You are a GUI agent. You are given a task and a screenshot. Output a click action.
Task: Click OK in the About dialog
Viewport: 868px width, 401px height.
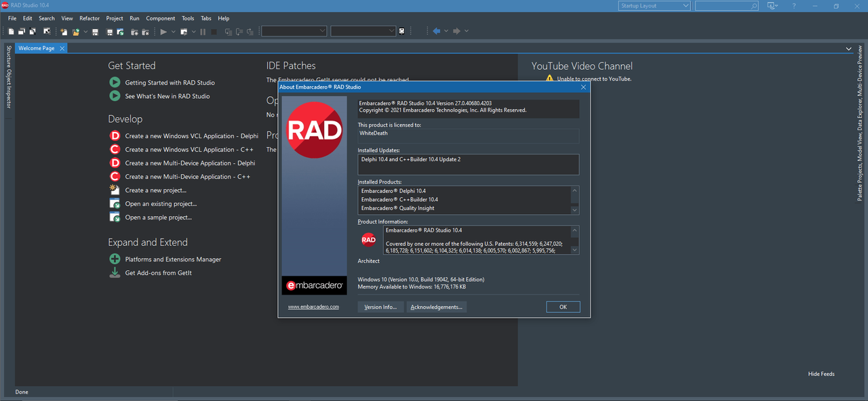563,307
